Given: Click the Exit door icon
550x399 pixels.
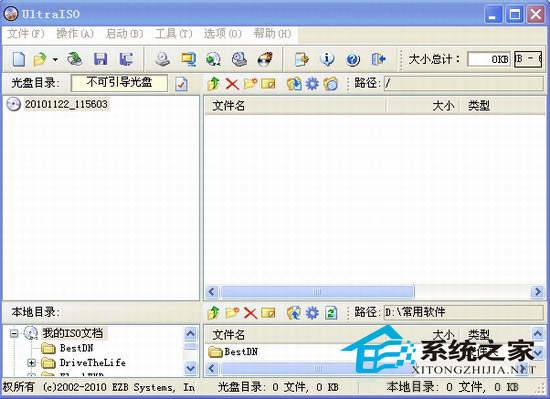Looking at the screenshot, I should (378, 59).
